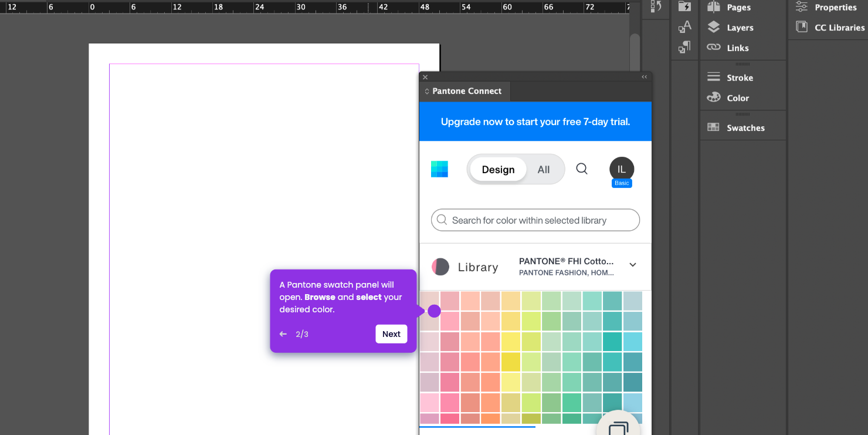This screenshot has width=868, height=435.
Task: Click the Upgrade now free trial banner
Action: click(535, 122)
